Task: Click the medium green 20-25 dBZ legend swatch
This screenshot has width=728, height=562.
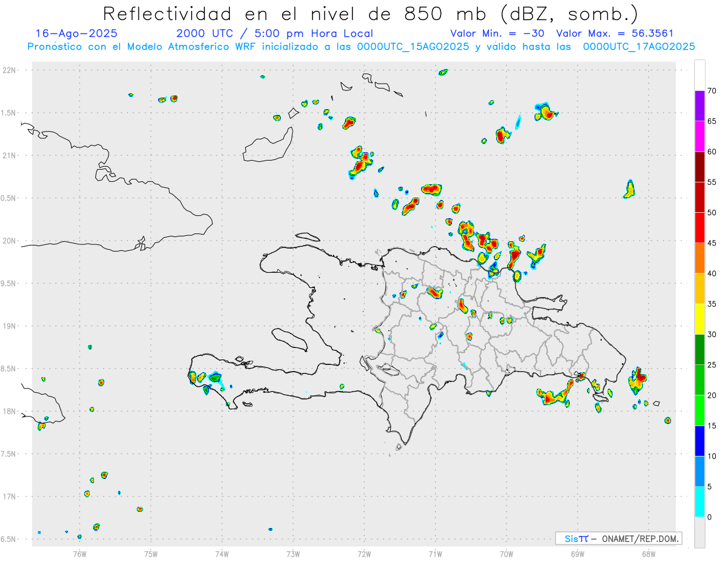Action: 699,380
